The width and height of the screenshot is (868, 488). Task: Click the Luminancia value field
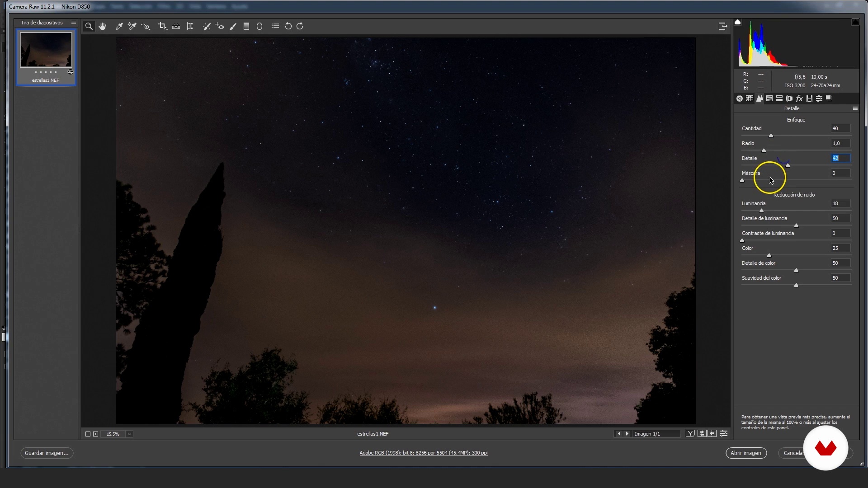coord(840,203)
